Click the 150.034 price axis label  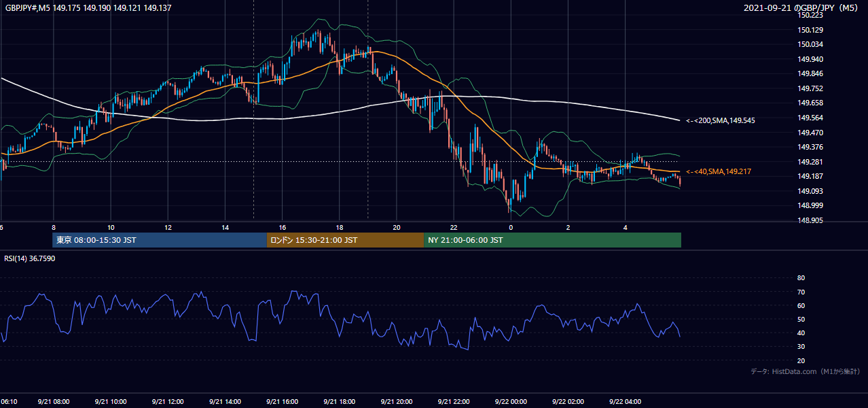pos(810,44)
